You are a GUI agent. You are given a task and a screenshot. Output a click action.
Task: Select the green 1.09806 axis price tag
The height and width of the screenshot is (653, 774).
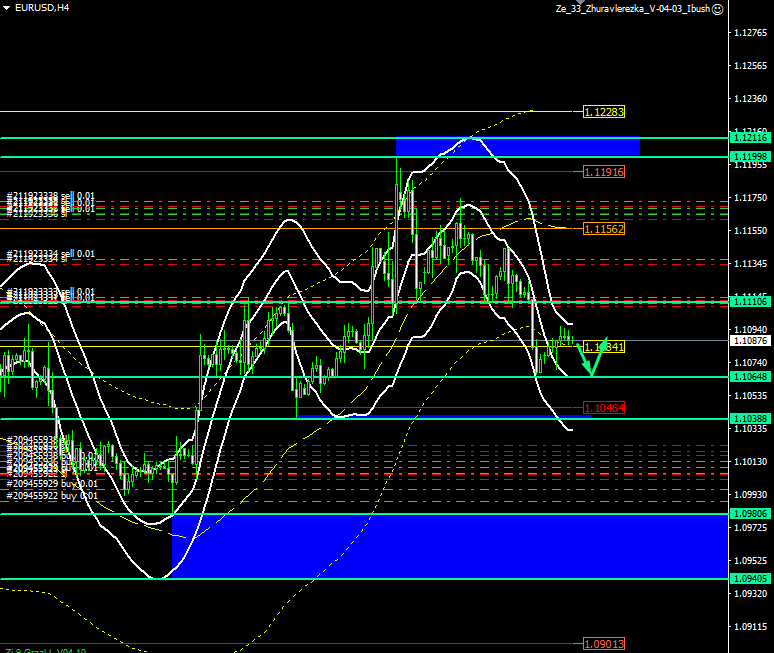pyautogui.click(x=749, y=514)
